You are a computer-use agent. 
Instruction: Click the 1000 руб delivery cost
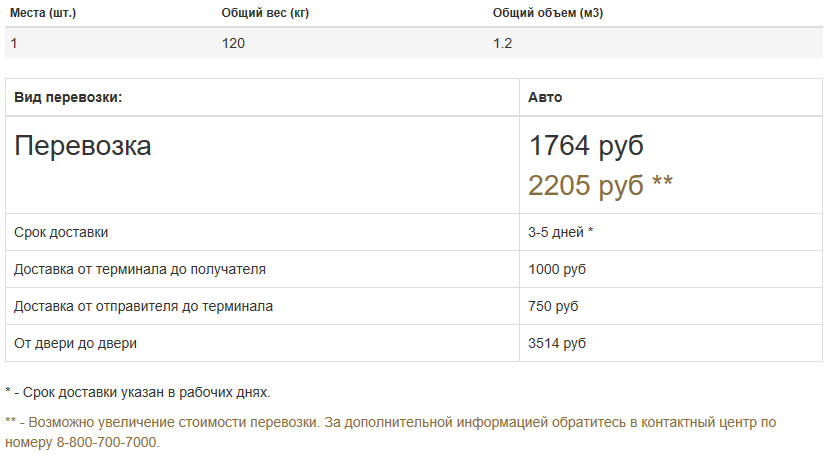pos(557,269)
